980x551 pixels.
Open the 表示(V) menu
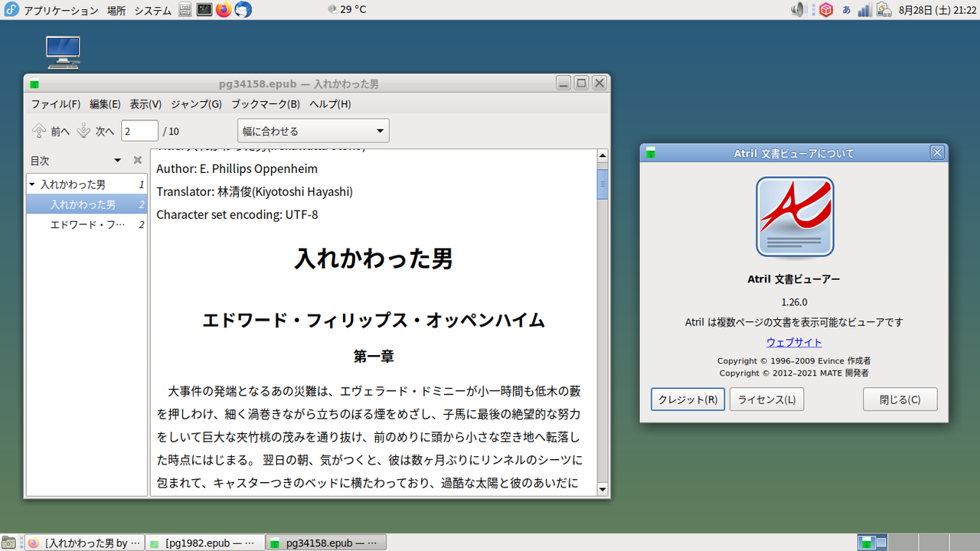(145, 104)
